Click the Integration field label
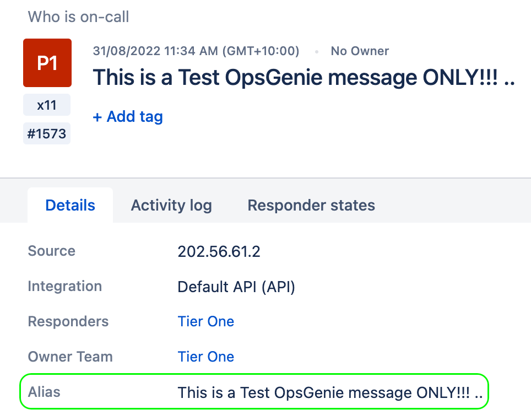Image resolution: width=531 pixels, height=420 pixels. click(64, 286)
